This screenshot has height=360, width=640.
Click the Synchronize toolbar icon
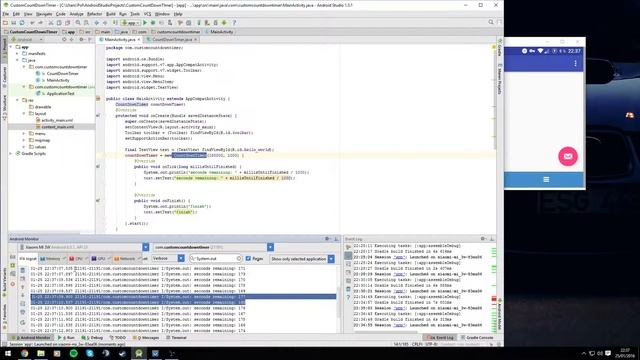pyautogui.click(x=22, y=23)
